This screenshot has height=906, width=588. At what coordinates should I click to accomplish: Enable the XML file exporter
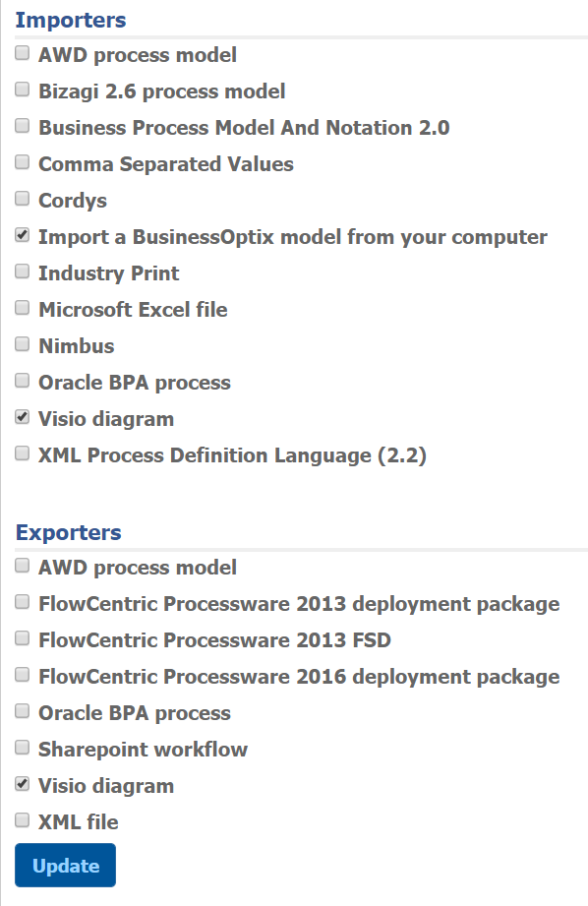[22, 820]
